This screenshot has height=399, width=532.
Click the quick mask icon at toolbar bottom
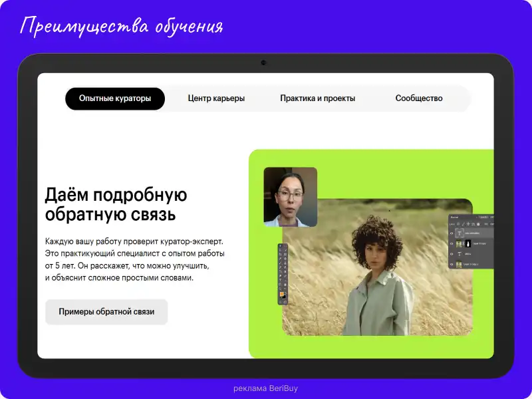(x=280, y=302)
